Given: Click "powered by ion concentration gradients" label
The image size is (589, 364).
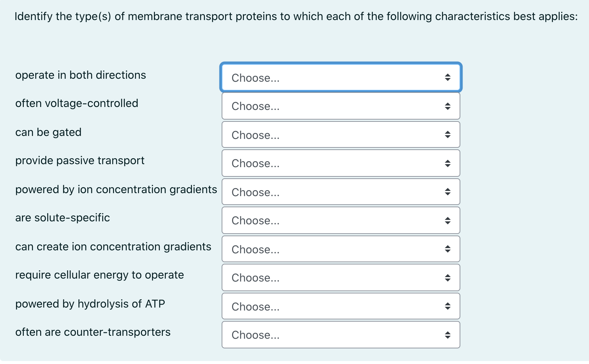Looking at the screenshot, I should point(116,189).
